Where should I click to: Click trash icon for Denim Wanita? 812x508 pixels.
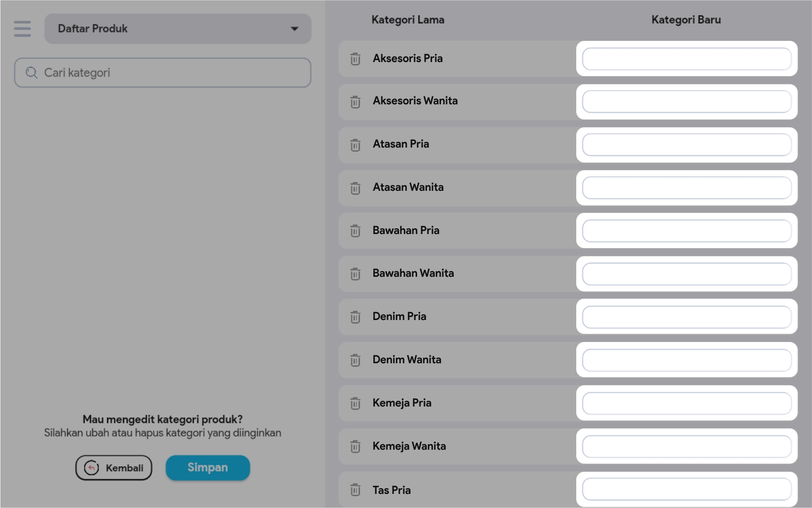(356, 360)
